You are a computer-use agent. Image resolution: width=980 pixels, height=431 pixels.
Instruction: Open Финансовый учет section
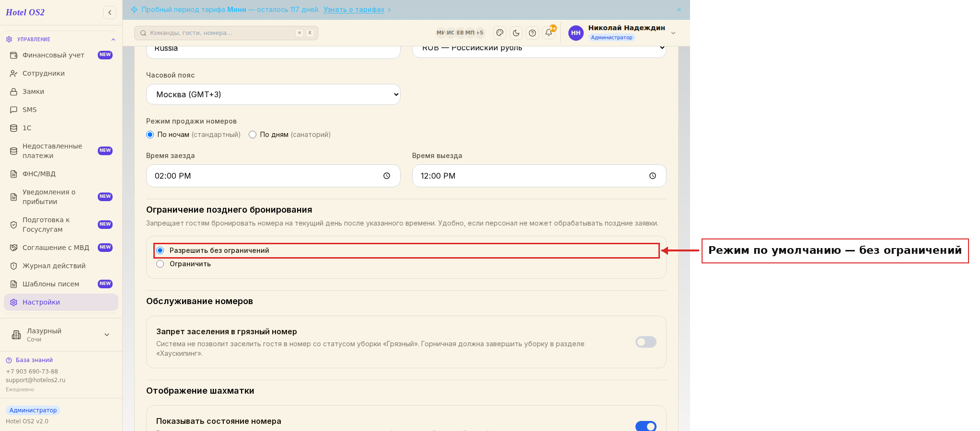click(61, 55)
